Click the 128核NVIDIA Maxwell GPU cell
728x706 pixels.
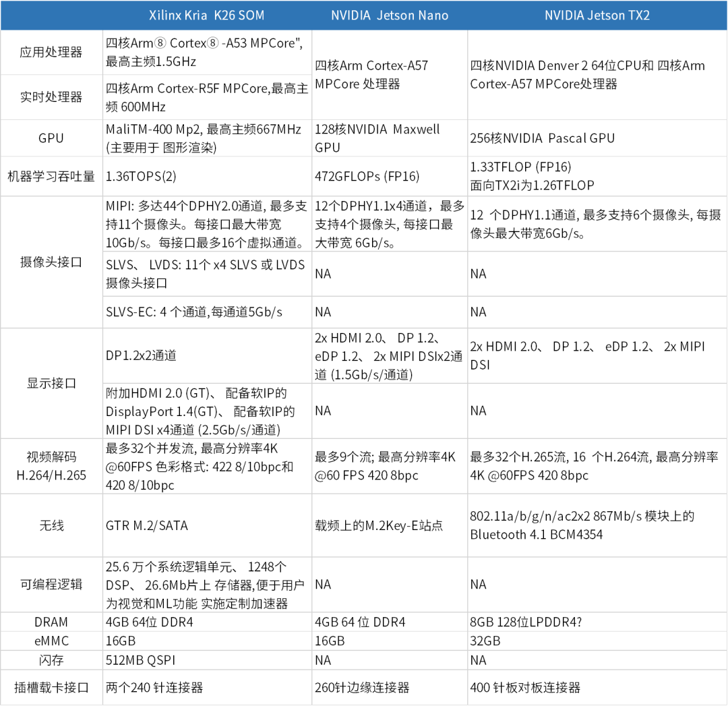(390, 138)
